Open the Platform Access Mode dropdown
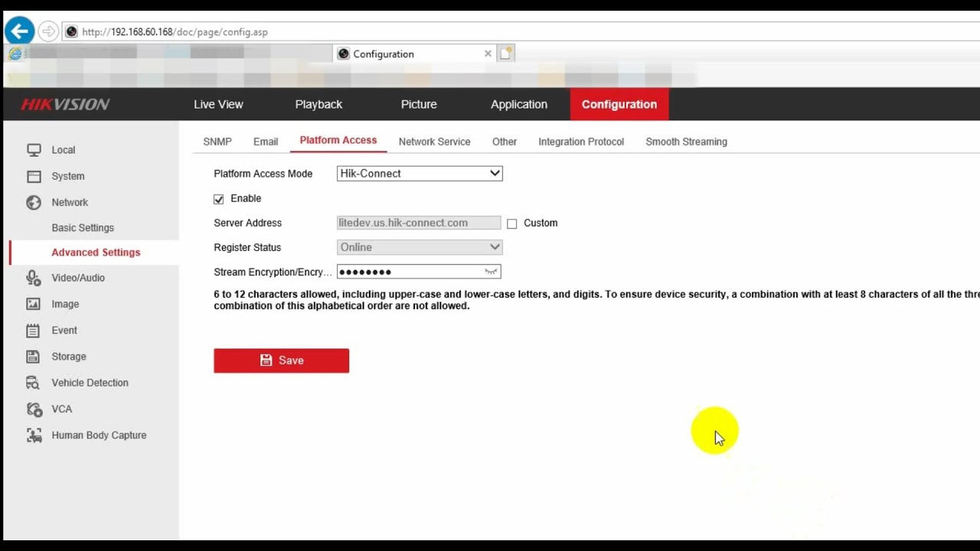980x551 pixels. (420, 174)
